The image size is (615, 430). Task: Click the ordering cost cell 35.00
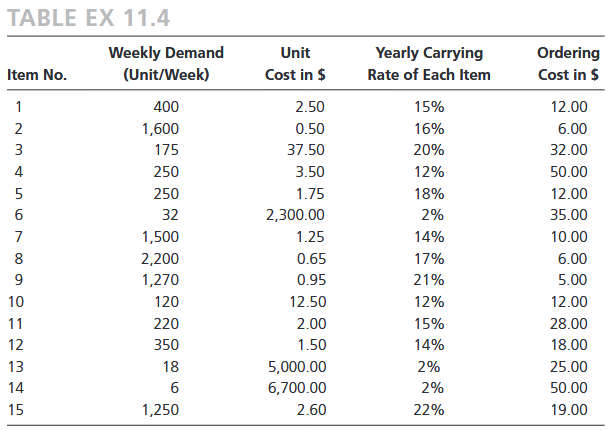click(x=569, y=214)
